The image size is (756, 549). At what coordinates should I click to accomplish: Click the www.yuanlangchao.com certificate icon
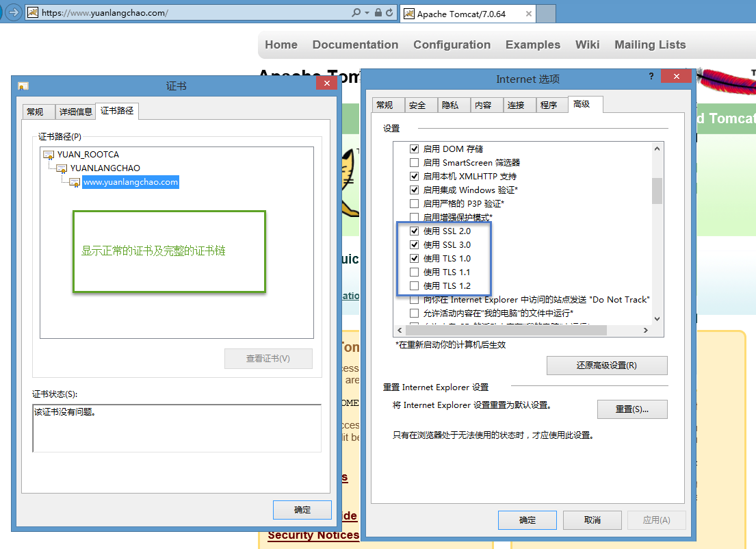point(75,182)
